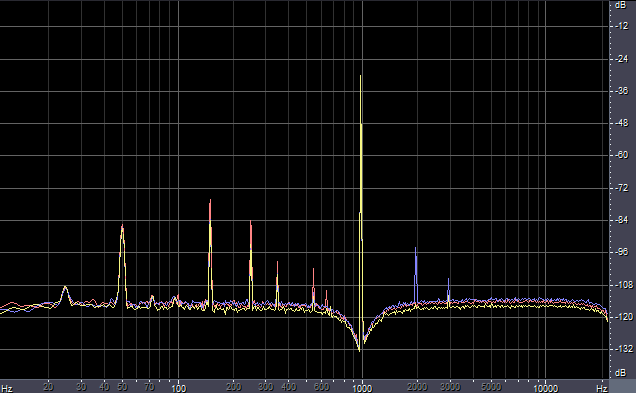The width and height of the screenshot is (636, 393).
Task: Click the 2000 Hz frequency axis label
Action: tap(417, 387)
